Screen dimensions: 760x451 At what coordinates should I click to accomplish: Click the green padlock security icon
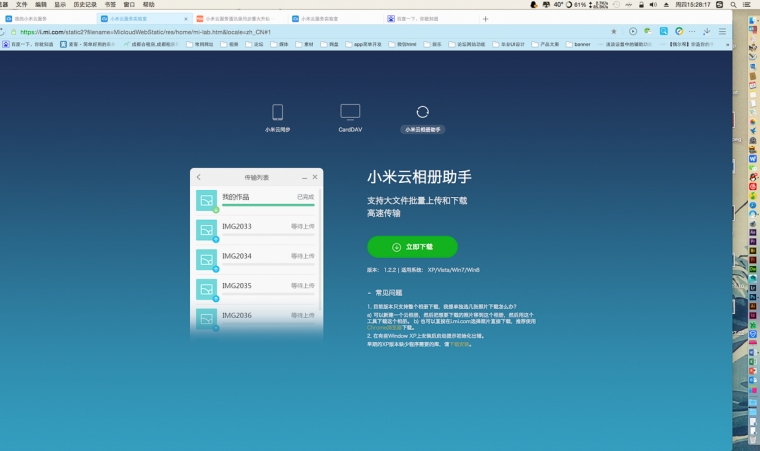click(14, 32)
